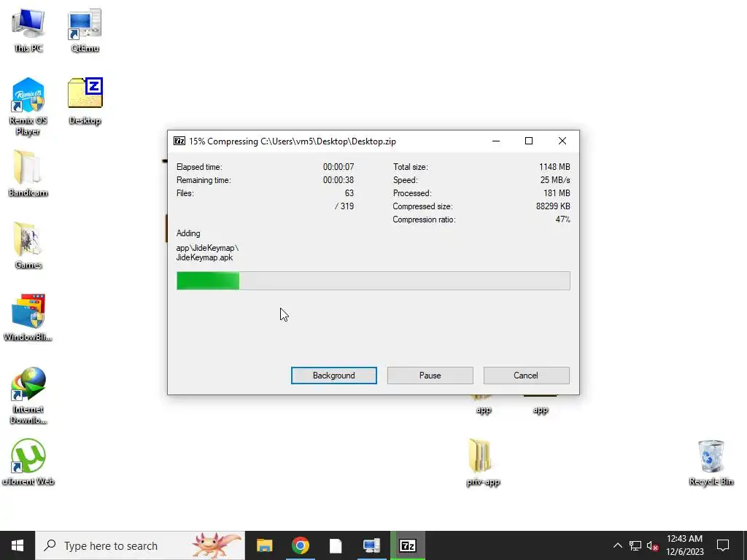Open the QtEmu desktop shortcut
747x560 pixels.
pos(85,29)
